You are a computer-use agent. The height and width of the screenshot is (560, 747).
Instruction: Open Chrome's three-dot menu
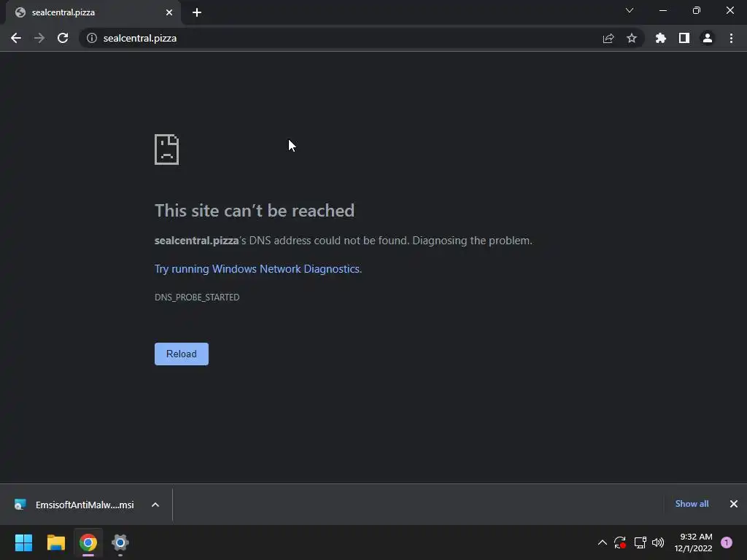731,38
